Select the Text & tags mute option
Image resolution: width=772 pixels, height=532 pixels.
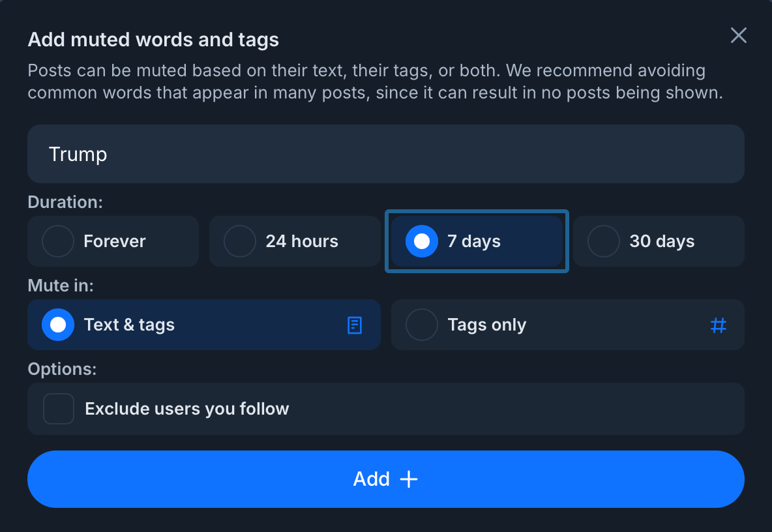58,325
